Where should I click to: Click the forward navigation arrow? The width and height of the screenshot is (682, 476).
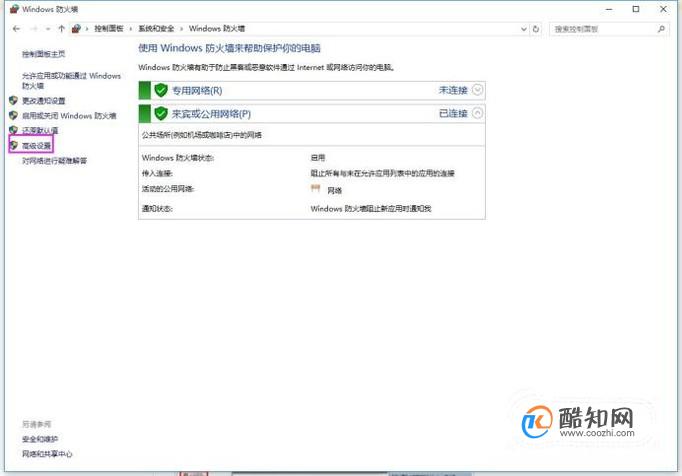pos(33,29)
